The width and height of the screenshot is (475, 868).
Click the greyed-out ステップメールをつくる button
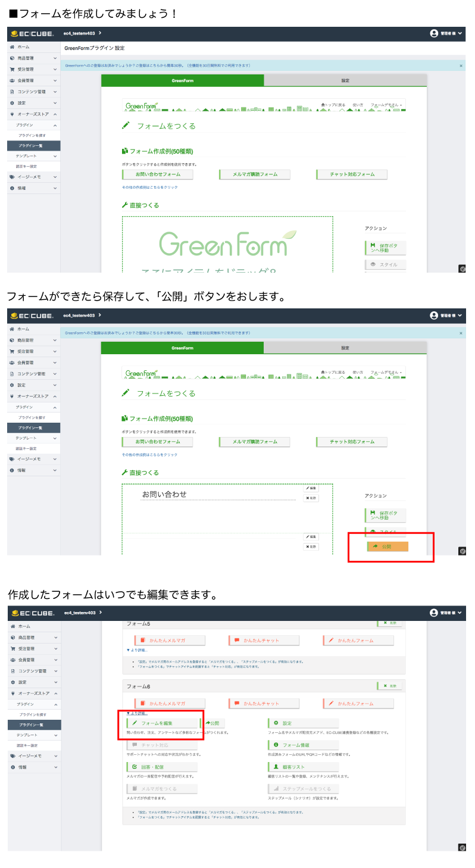point(303,788)
